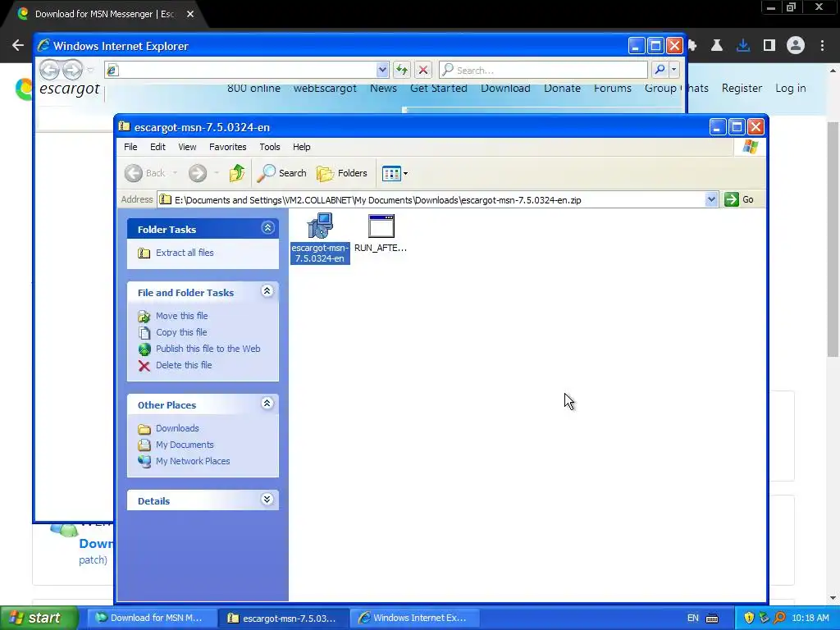Open Chrome three-dot menu
The width and height of the screenshot is (840, 630).
click(x=822, y=46)
